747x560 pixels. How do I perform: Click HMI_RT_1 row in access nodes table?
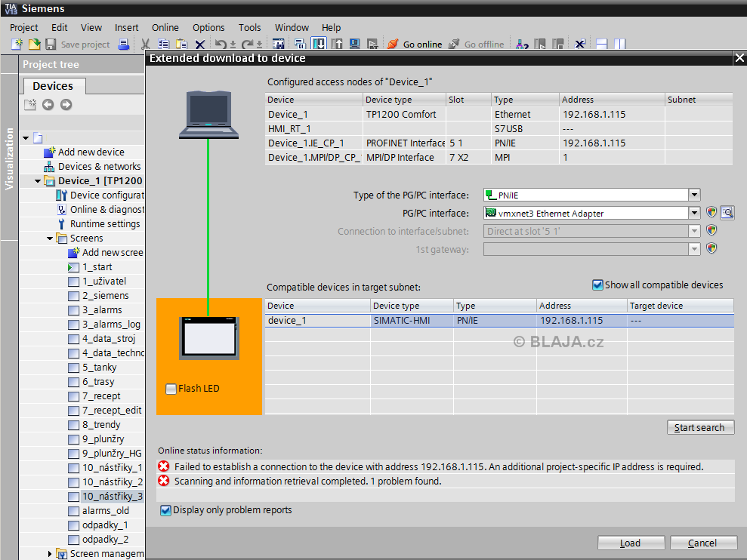(499, 128)
